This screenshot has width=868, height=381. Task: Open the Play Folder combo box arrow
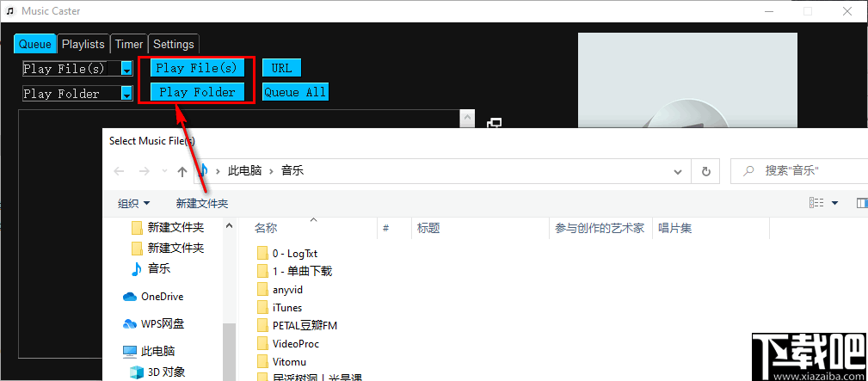127,94
